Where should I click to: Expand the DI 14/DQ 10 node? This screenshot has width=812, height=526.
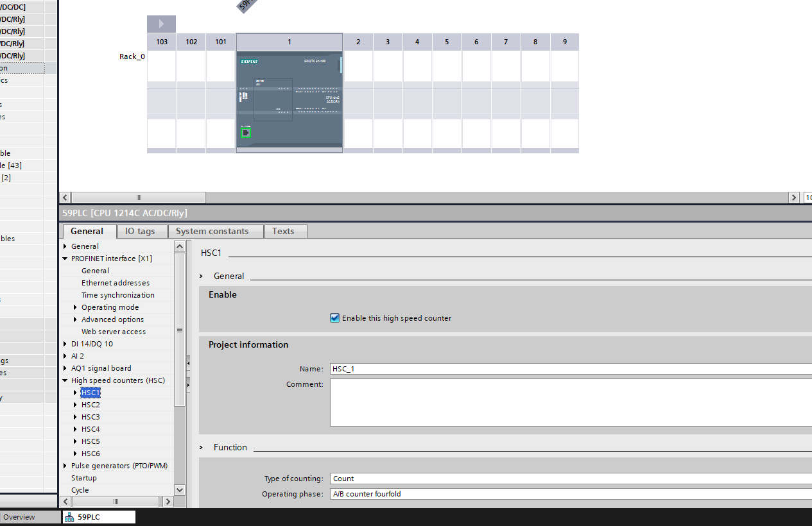click(x=65, y=344)
